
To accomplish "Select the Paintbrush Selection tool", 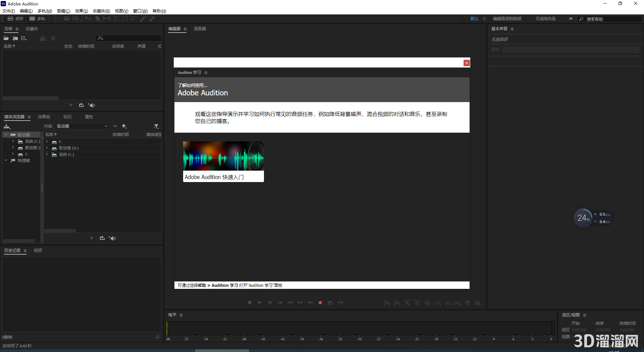I will (x=142, y=18).
